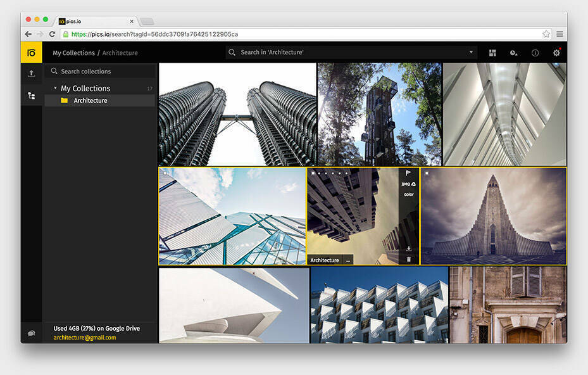This screenshot has width=588, height=375.
Task: Open the old stone facade with shutters thumbnail
Action: tap(508, 305)
